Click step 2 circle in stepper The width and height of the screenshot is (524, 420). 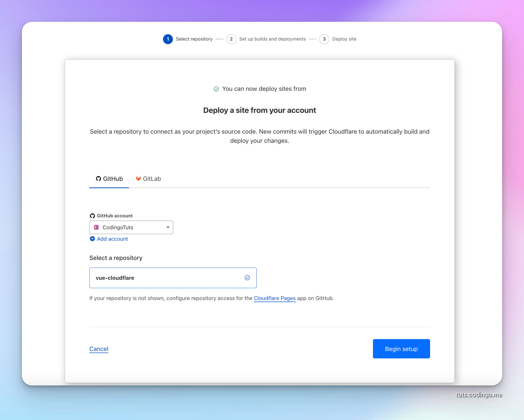[231, 39]
